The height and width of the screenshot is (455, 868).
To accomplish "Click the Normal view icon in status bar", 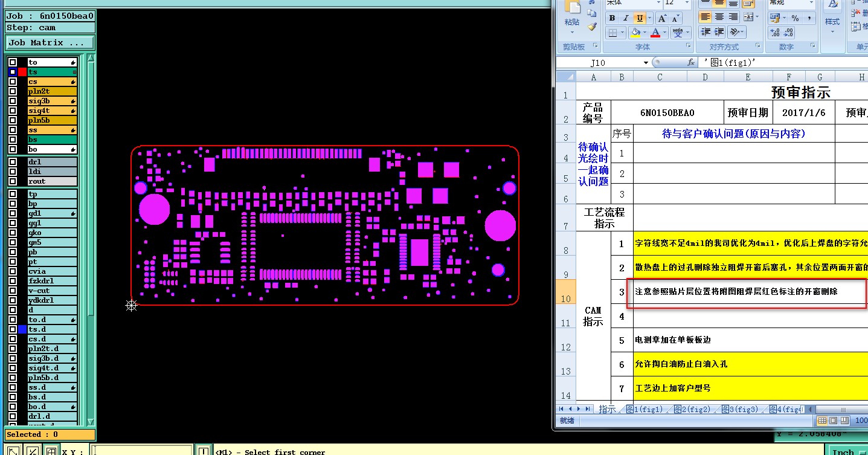I will [x=822, y=421].
